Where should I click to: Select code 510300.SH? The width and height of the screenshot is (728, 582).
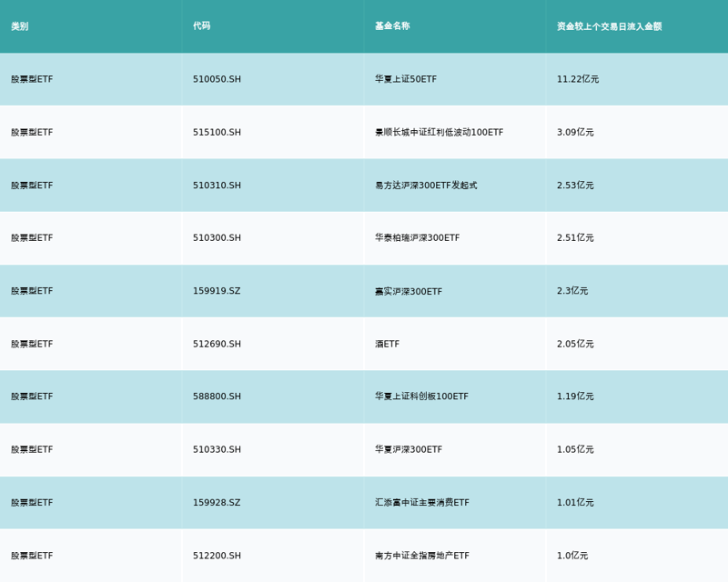[x=217, y=237]
